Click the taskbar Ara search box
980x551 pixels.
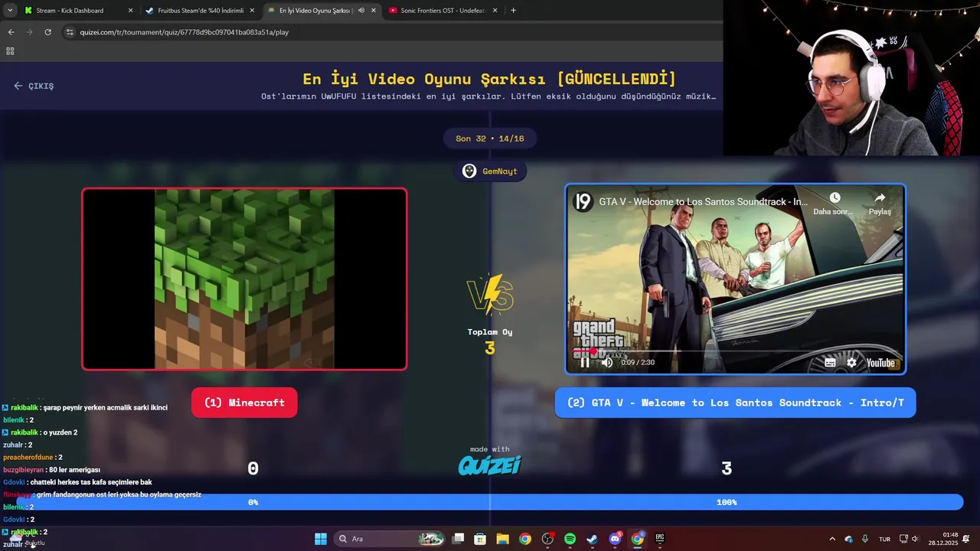pyautogui.click(x=390, y=539)
